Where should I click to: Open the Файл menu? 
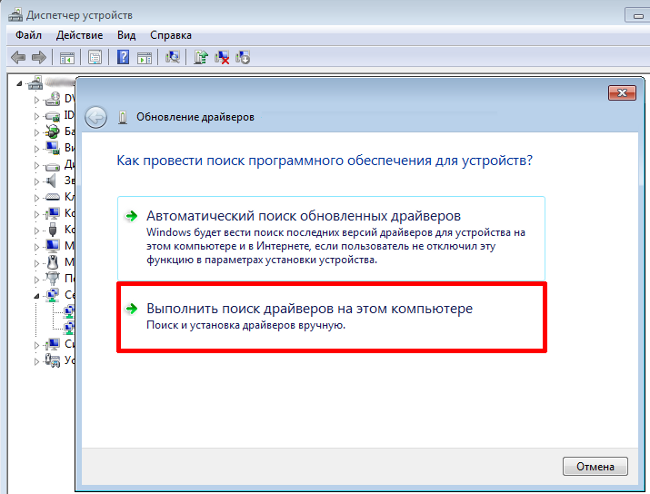point(28,35)
